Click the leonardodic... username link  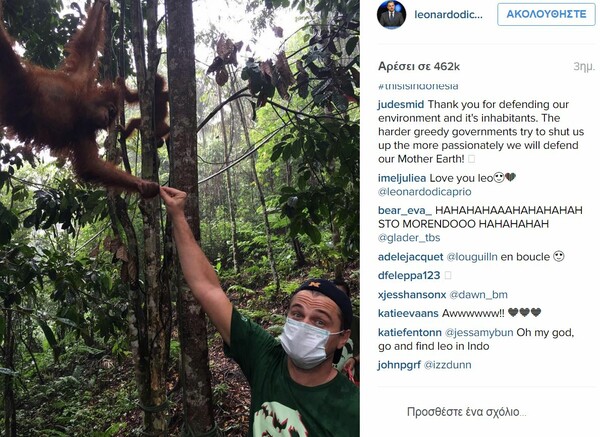[x=448, y=15]
